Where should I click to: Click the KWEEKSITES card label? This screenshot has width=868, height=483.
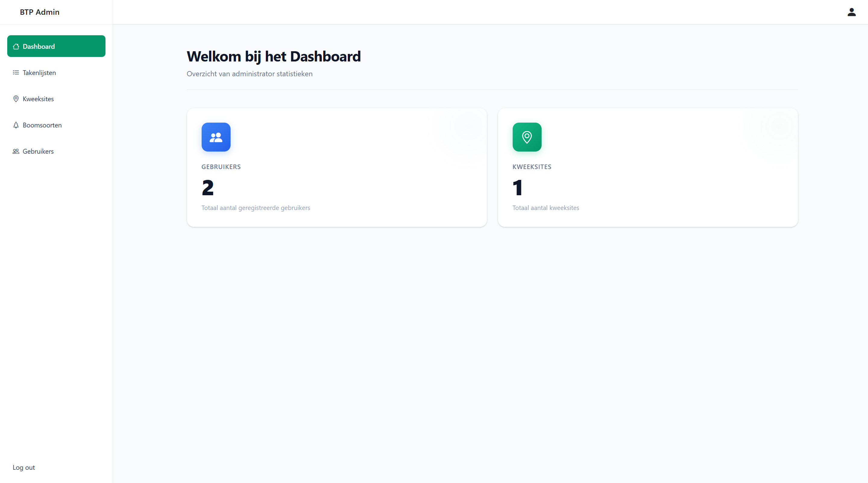point(532,167)
